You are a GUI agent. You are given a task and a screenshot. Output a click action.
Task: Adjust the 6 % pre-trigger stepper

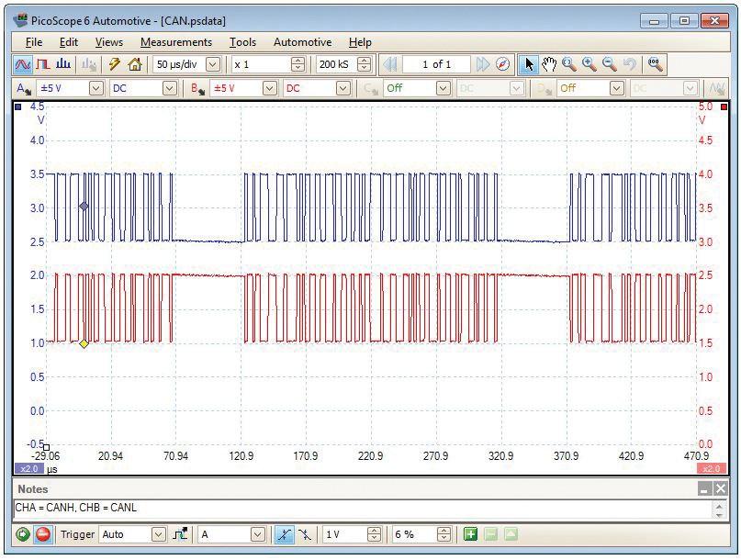(x=443, y=534)
